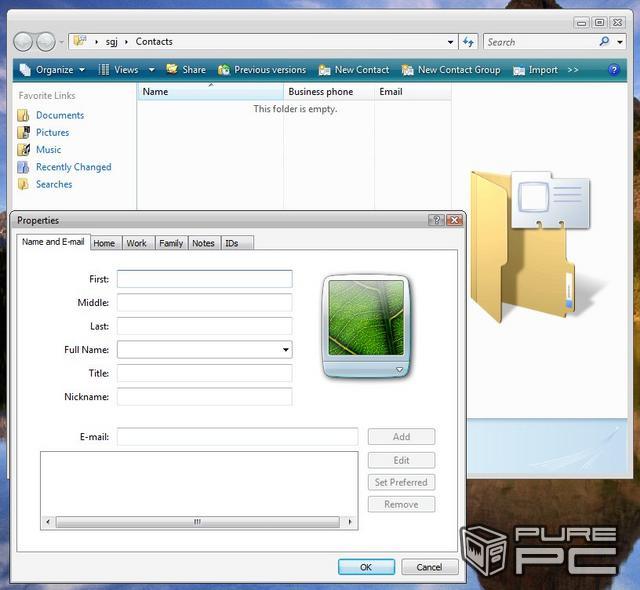Select the sgj breadcrumb in address bar
This screenshot has height=590, width=640.
click(111, 42)
